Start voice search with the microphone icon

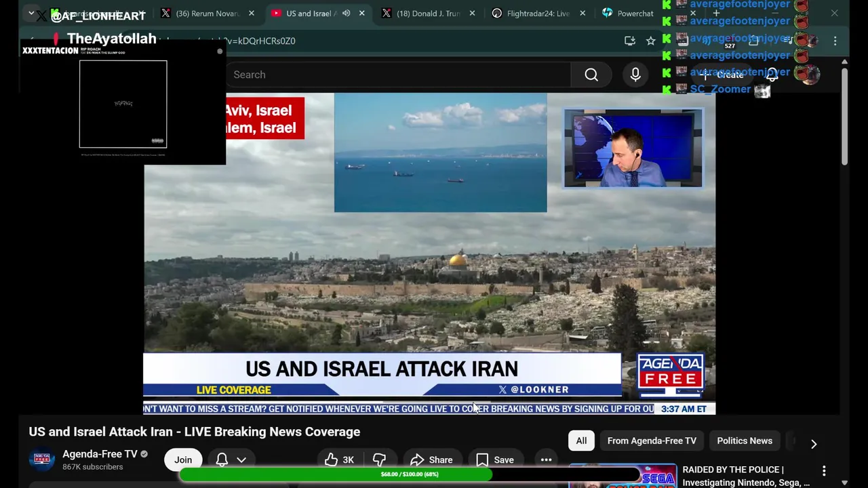point(635,75)
